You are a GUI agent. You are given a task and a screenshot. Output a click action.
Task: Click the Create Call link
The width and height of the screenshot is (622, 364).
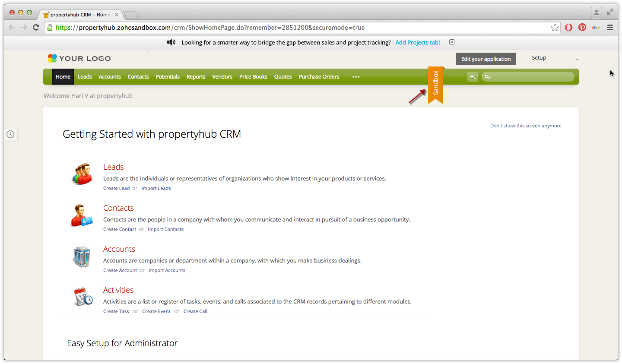tap(195, 311)
